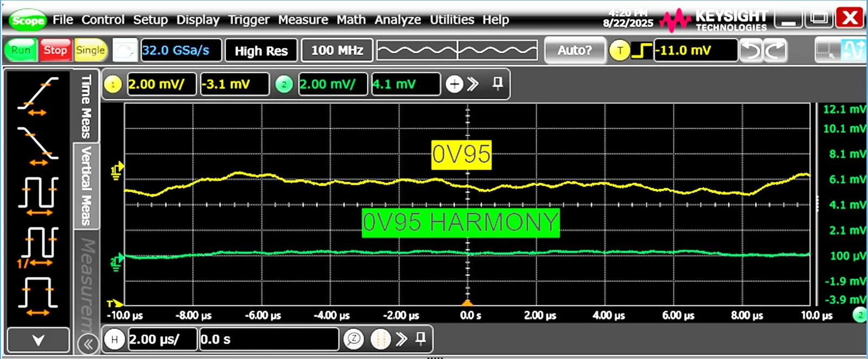
Task: Click the yellow 0V95 waveform label
Action: (461, 155)
